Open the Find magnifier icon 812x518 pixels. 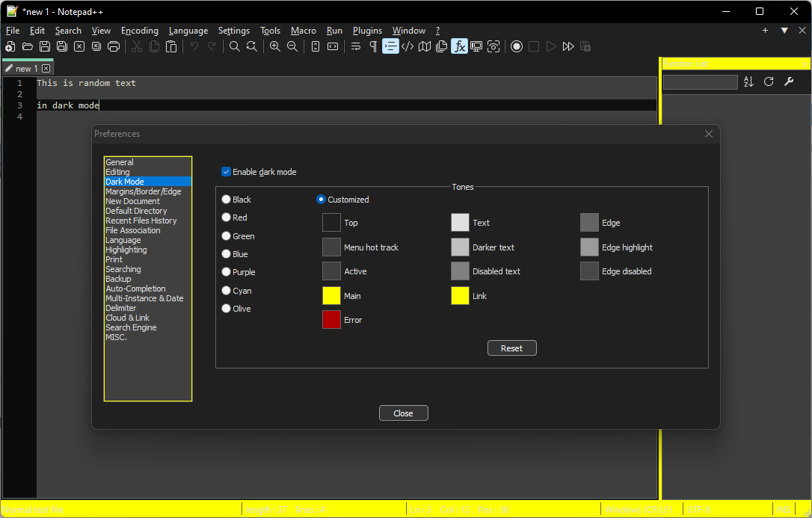235,46
